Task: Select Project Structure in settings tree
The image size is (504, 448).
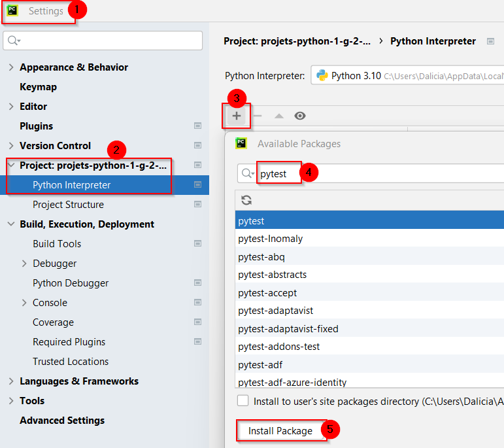Action: tap(68, 205)
